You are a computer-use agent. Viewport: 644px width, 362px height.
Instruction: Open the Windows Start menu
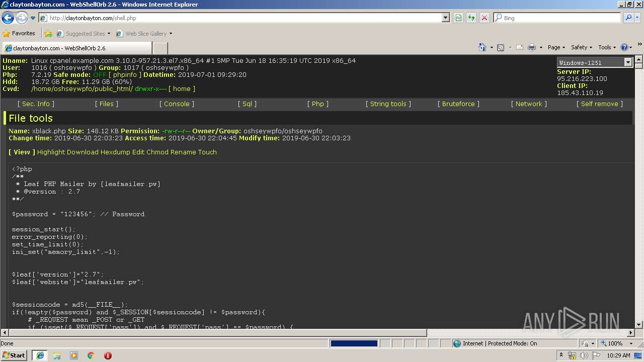[x=14, y=355]
